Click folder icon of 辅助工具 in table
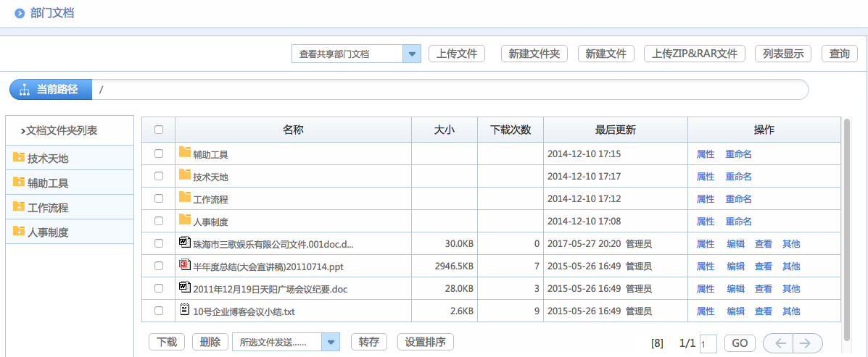The width and height of the screenshot is (868, 357). pyautogui.click(x=184, y=153)
